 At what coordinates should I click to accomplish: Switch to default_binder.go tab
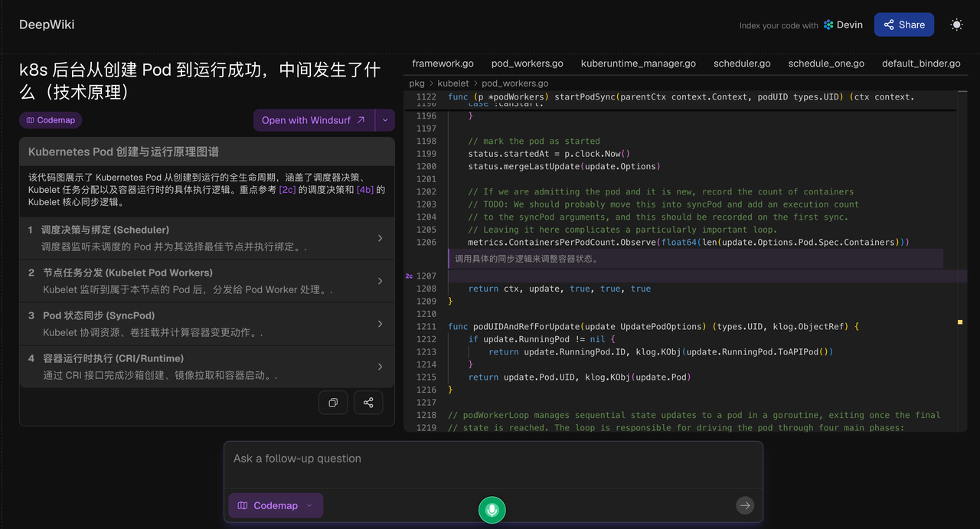pos(921,64)
